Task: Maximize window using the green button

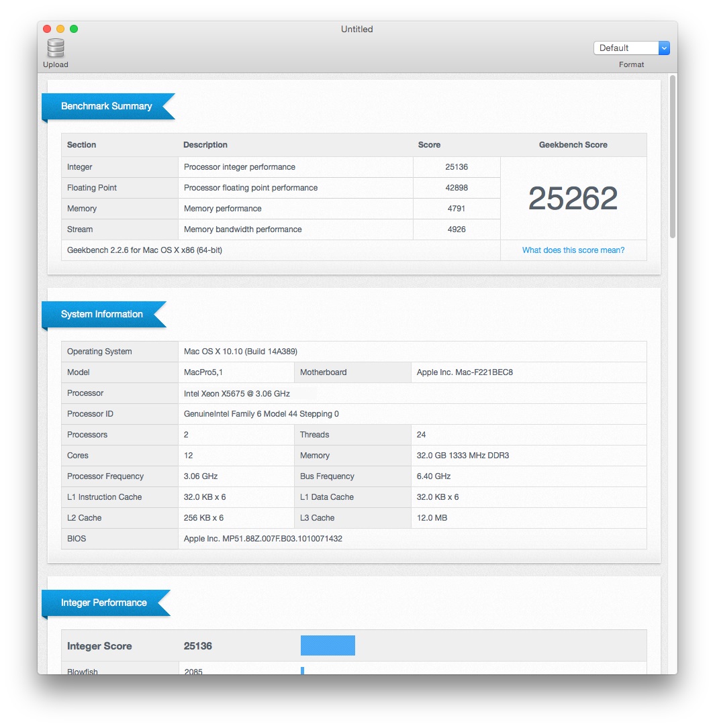Action: click(74, 29)
